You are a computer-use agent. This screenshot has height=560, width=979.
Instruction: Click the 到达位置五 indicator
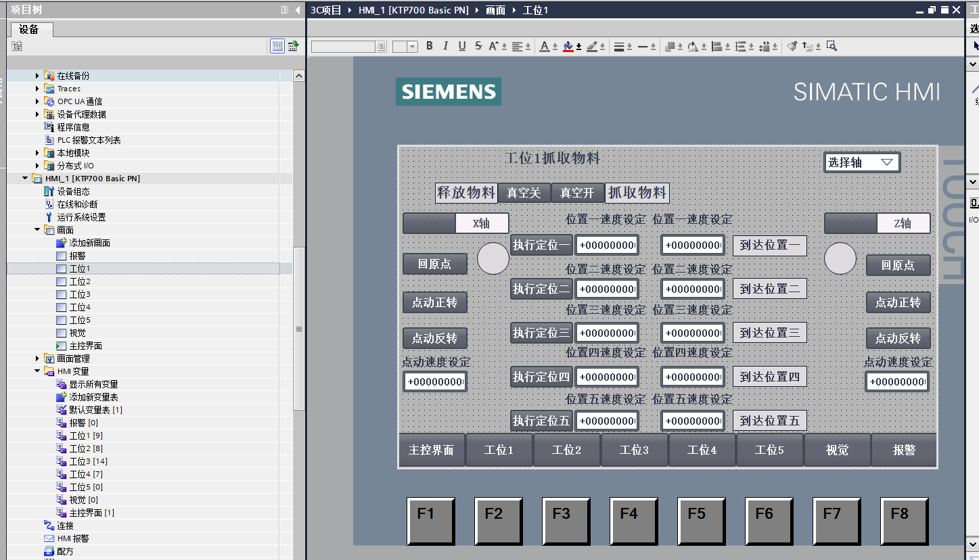769,421
